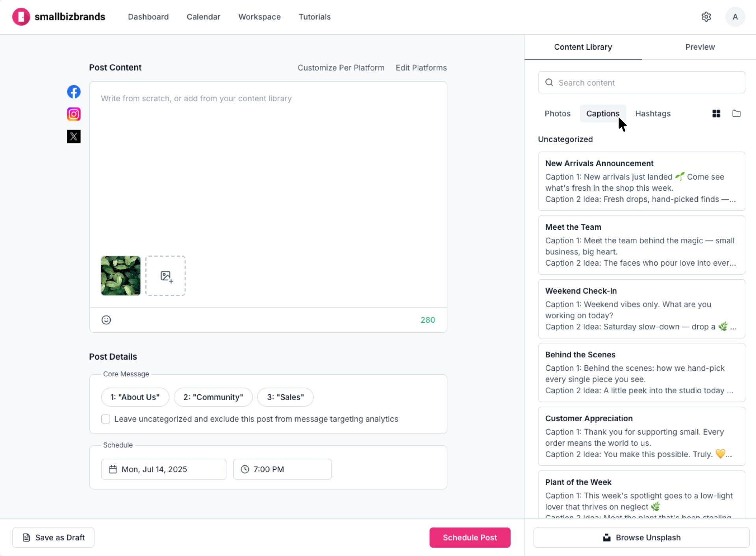Add the New Arrivals Announcement caption card
Screen dimensions: 756x556
point(641,181)
